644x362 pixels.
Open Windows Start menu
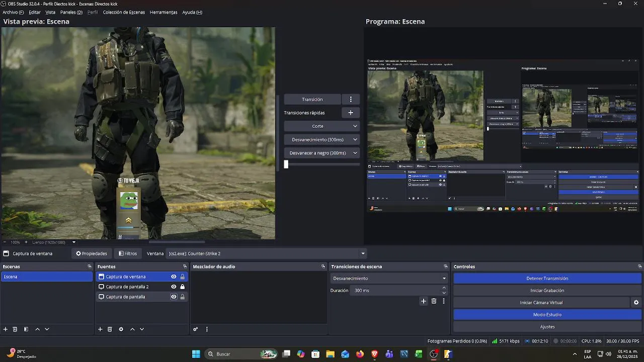[x=196, y=354]
